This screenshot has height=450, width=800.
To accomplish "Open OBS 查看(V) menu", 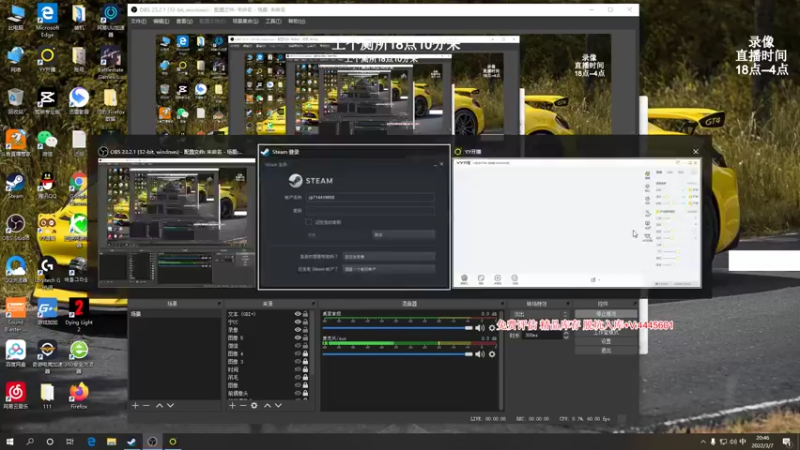I will click(184, 21).
